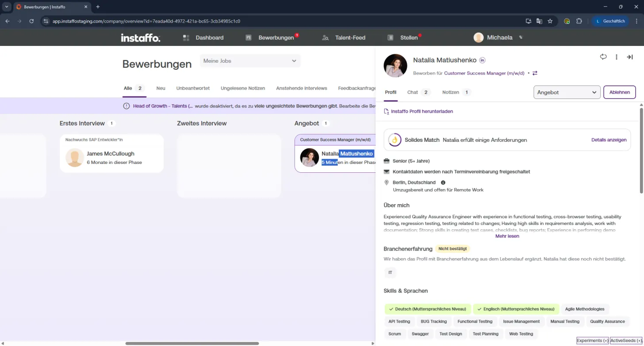This screenshot has height=346, width=644.
Task: Open Natalia's LinkedIn profile icon
Action: (483, 60)
